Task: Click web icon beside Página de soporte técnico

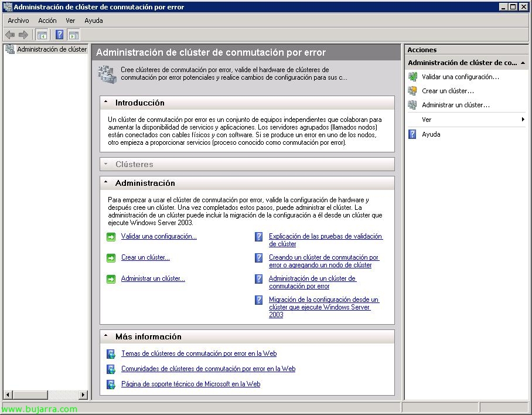Action: point(111,385)
